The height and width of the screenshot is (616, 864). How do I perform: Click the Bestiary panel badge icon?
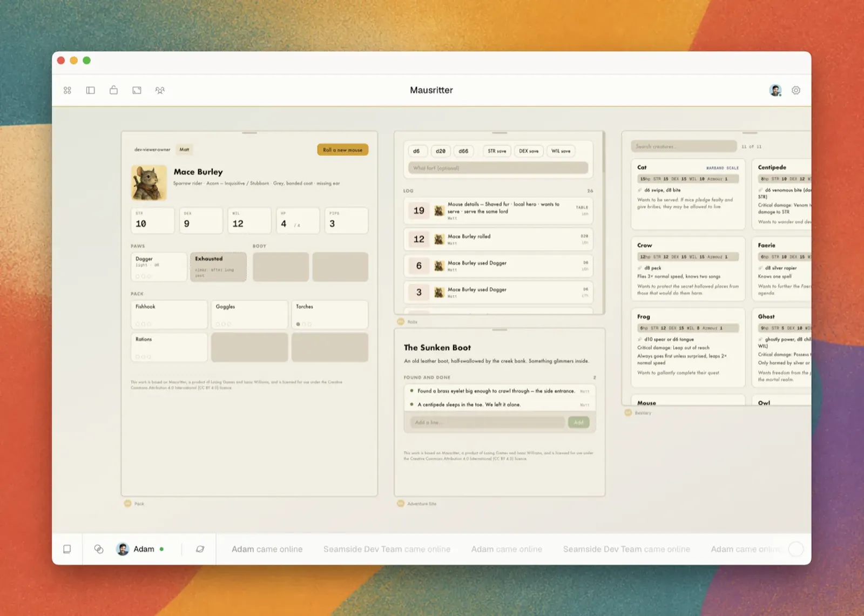pyautogui.click(x=628, y=412)
